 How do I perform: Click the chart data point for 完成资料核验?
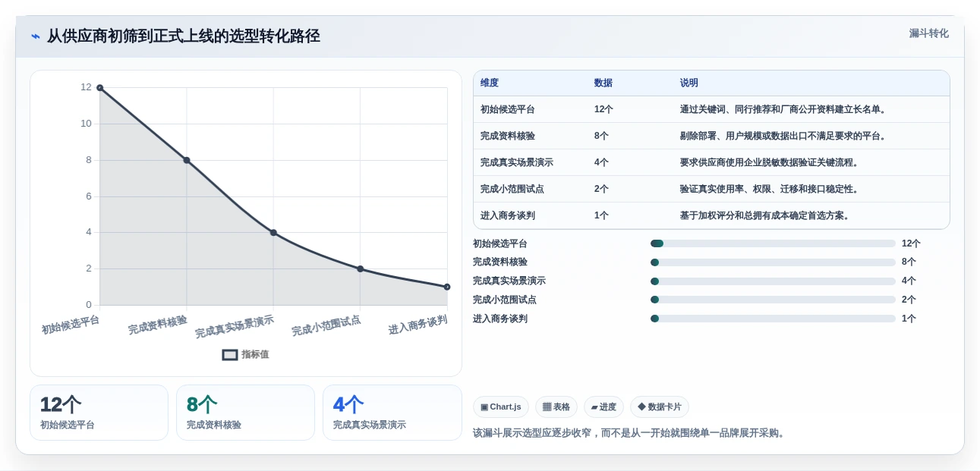coord(187,160)
